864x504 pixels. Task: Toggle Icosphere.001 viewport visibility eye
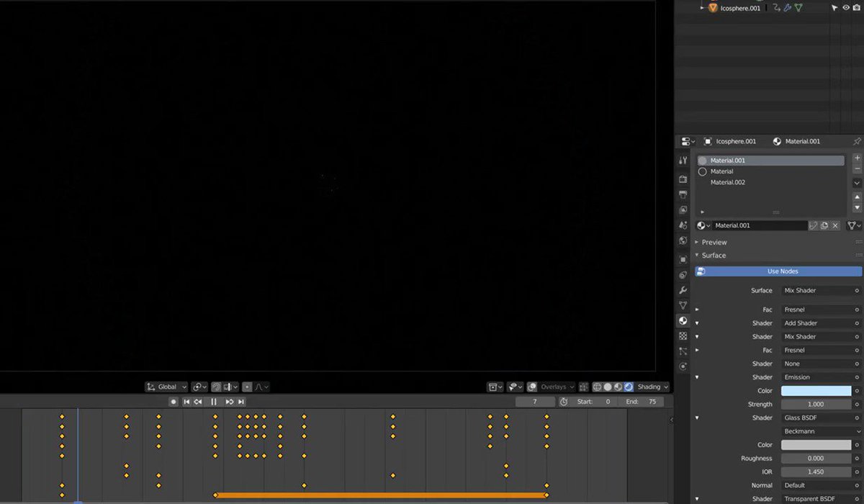point(846,8)
